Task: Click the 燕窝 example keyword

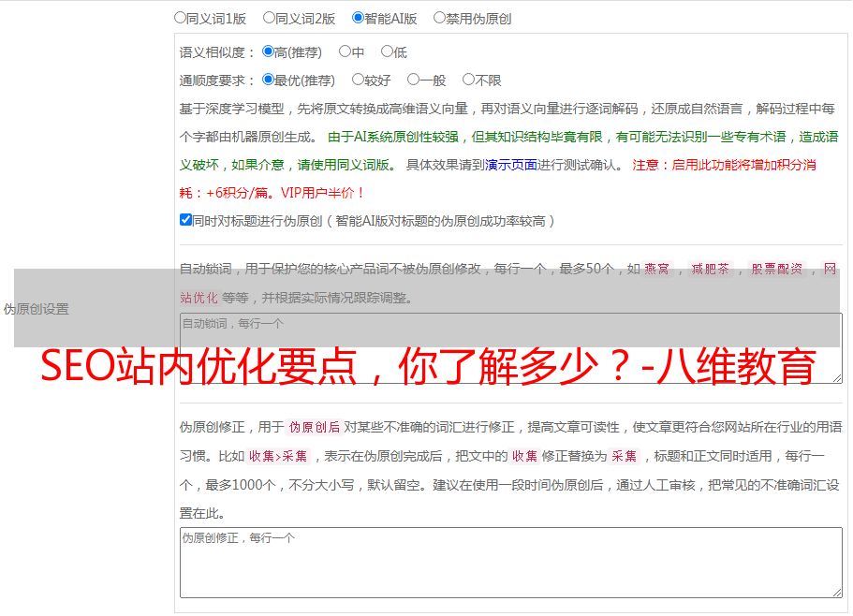Action: pos(656,269)
